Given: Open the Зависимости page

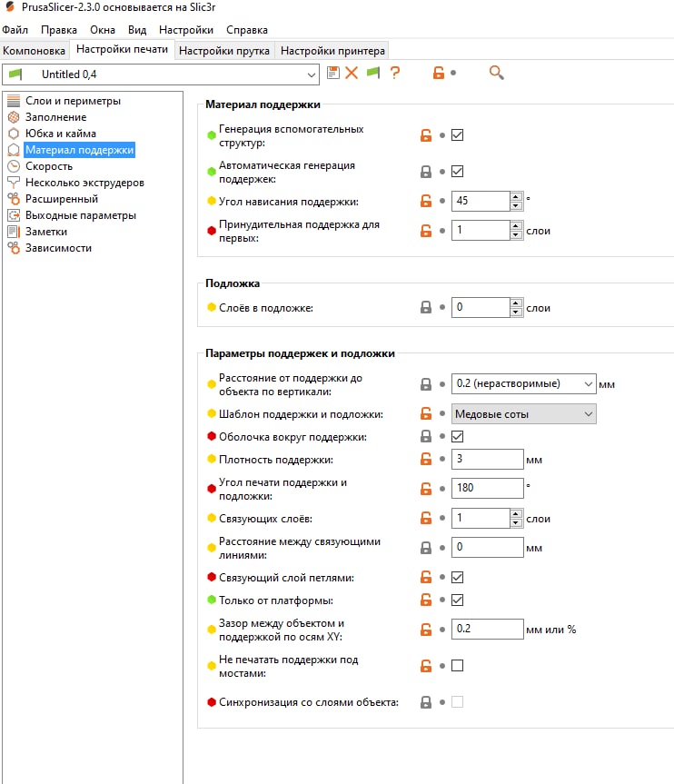Looking at the screenshot, I should pyautogui.click(x=58, y=248).
